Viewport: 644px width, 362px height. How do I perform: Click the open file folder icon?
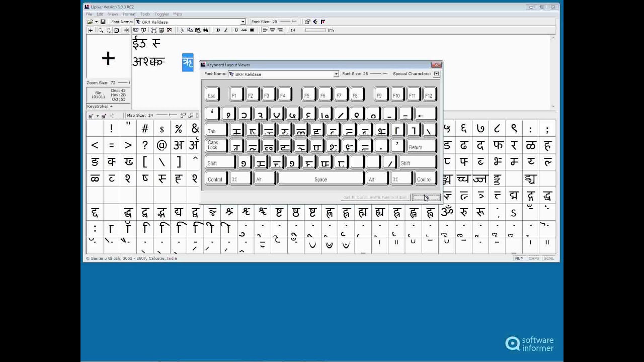click(90, 22)
